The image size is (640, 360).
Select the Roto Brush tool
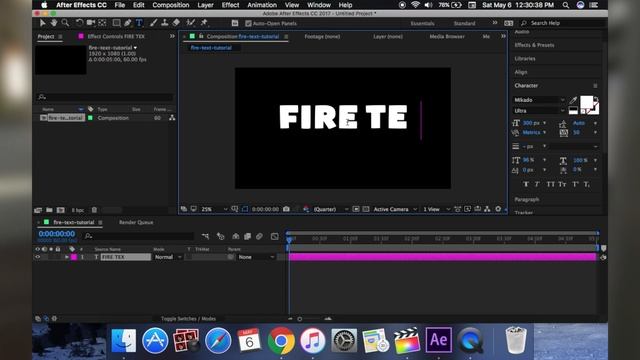190,23
